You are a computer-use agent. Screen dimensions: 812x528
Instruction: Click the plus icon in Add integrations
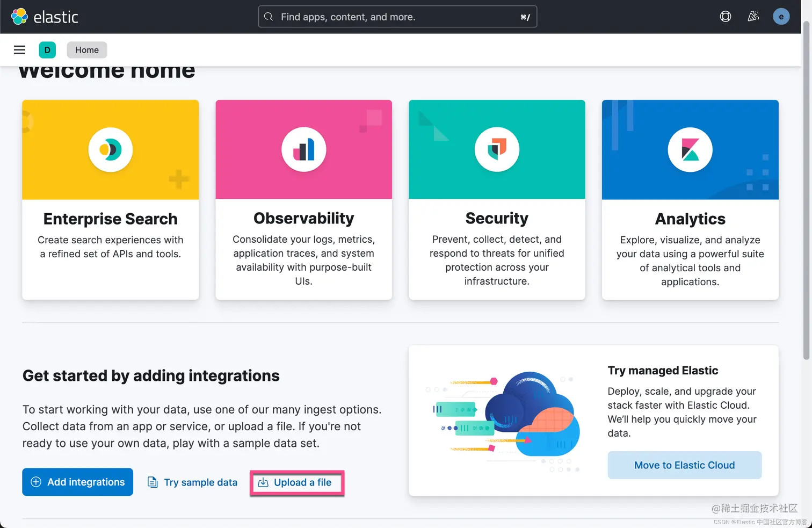pyautogui.click(x=36, y=482)
